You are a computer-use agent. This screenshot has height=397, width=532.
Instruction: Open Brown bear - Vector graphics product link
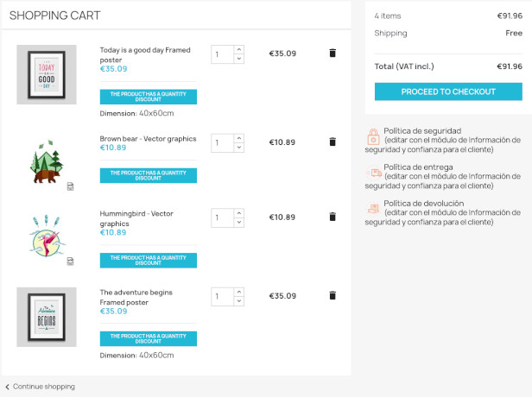(x=148, y=139)
